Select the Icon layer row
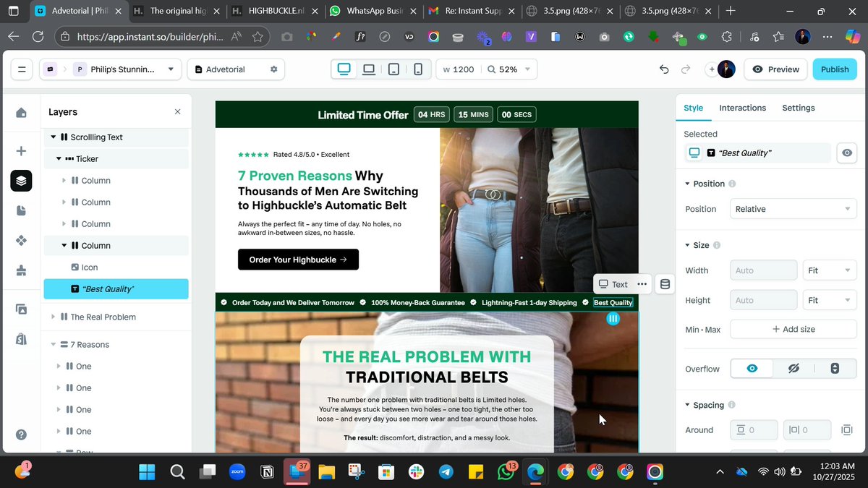Image resolution: width=868 pixels, height=488 pixels. (x=116, y=267)
